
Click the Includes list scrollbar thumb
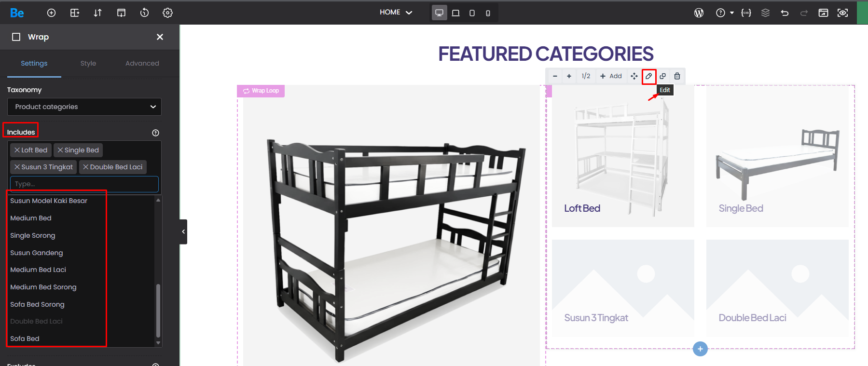(x=158, y=311)
